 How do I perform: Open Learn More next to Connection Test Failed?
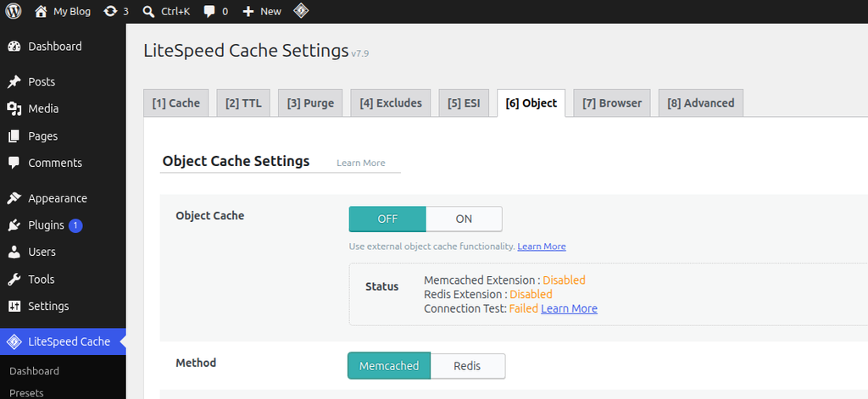click(x=569, y=309)
